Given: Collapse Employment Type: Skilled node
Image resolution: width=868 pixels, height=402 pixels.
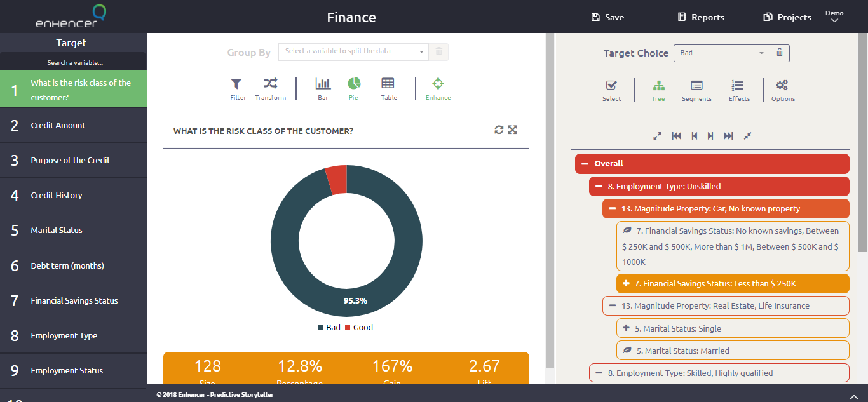Looking at the screenshot, I should tap(599, 373).
